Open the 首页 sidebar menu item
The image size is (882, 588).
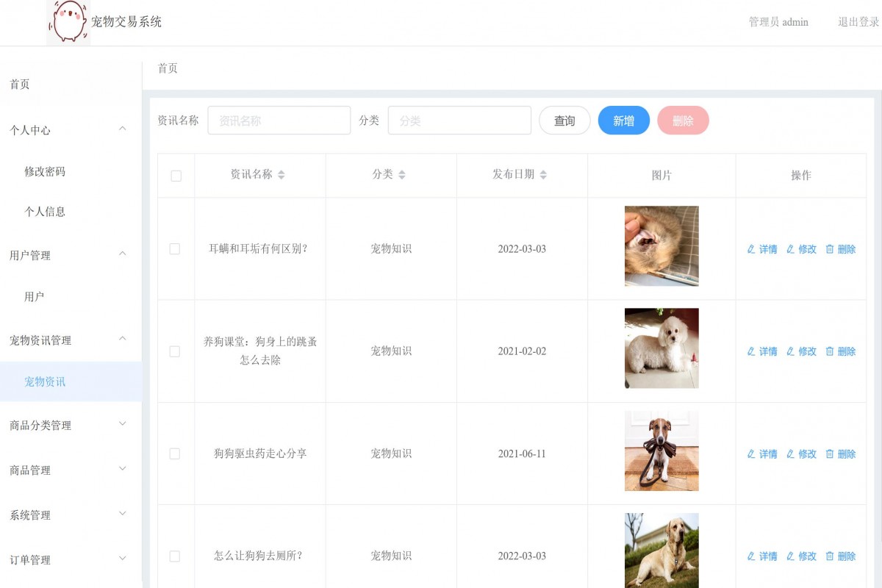coord(18,84)
